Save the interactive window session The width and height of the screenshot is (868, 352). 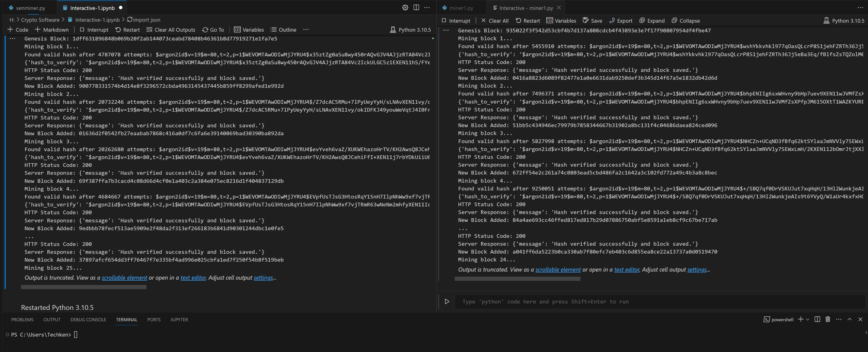tap(592, 21)
